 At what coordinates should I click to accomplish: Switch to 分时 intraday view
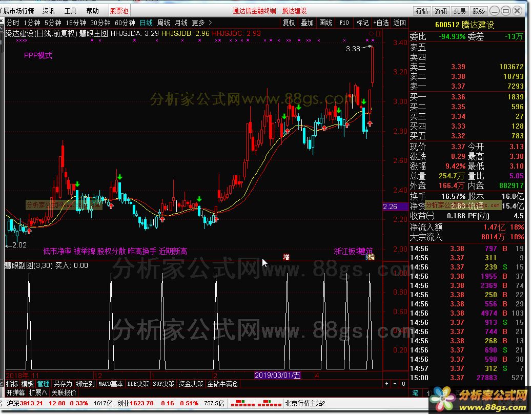pyautogui.click(x=13, y=23)
